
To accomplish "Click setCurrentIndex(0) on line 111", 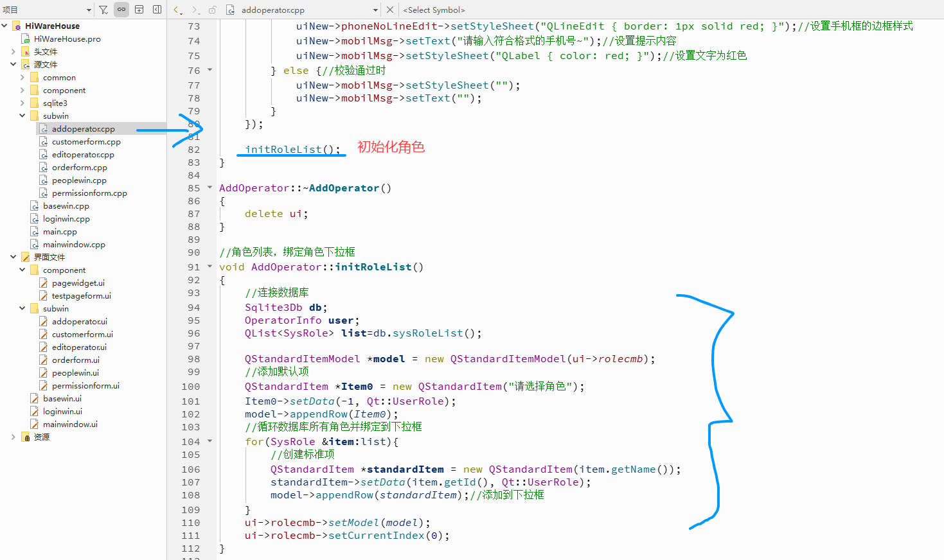I will click(386, 535).
